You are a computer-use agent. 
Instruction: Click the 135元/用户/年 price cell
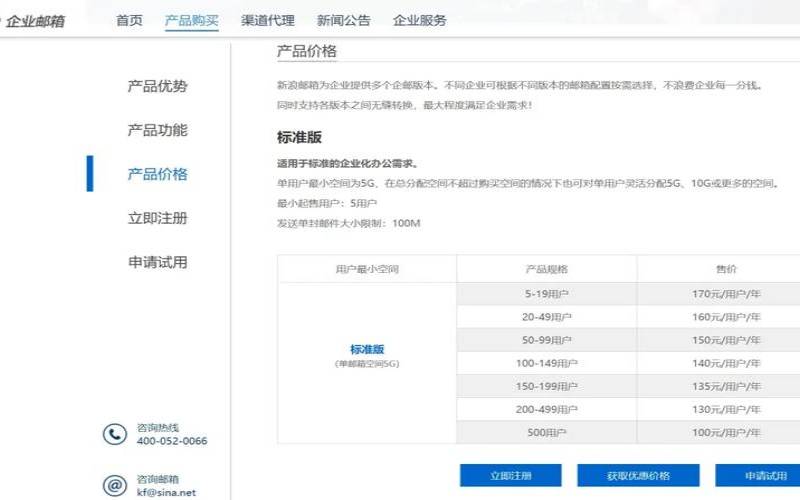[x=719, y=386]
